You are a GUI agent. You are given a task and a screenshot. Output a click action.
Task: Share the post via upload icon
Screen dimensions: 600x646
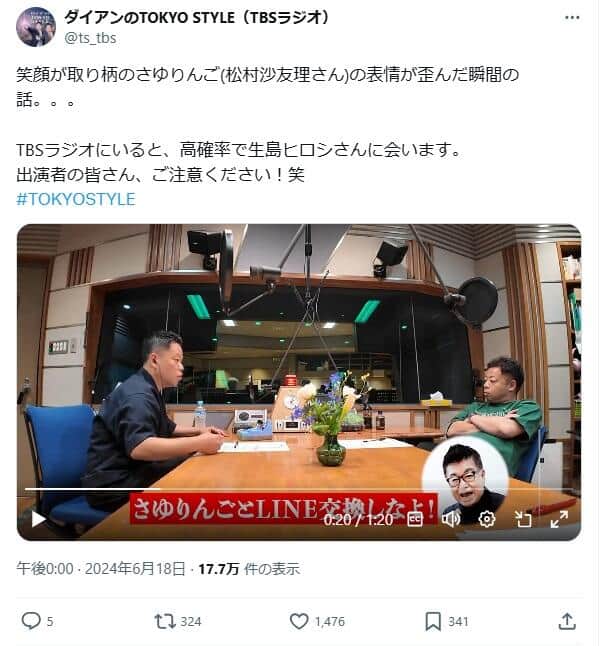(567, 621)
